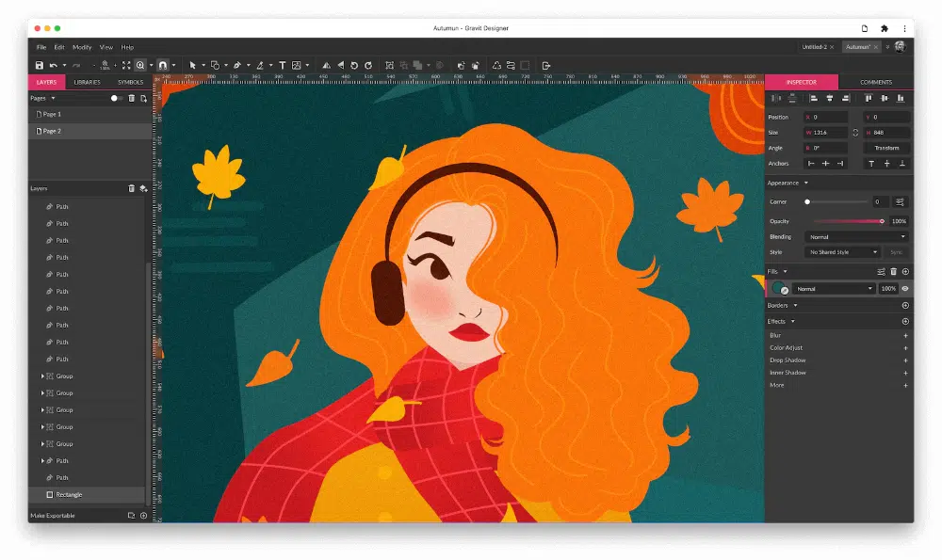
Task: Open the Modify menu
Action: [x=82, y=47]
